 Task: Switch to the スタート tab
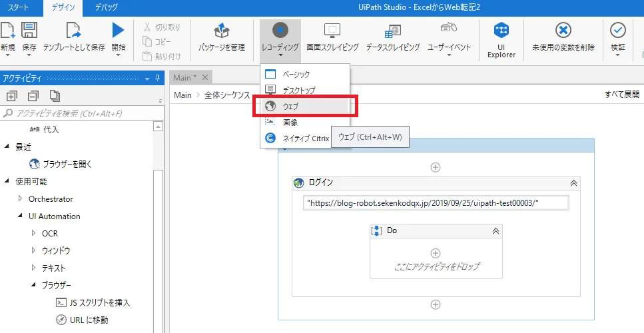[x=19, y=7]
